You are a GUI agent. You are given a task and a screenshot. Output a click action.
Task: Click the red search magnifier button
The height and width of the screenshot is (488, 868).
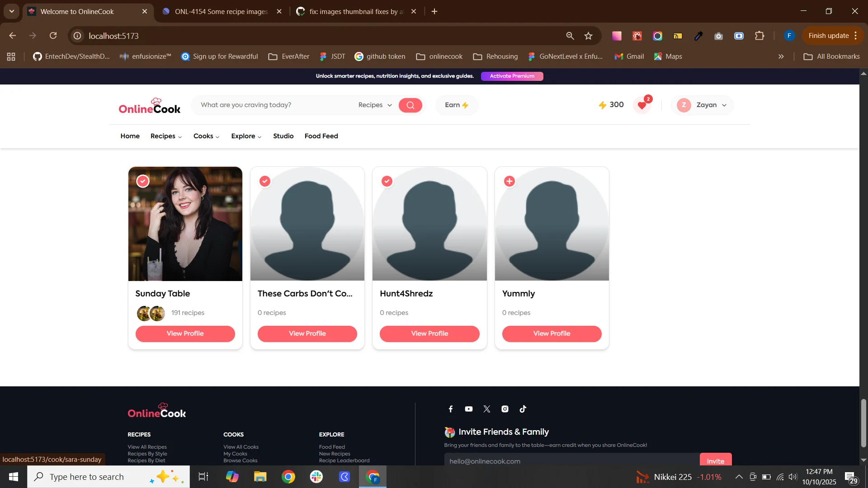410,105
